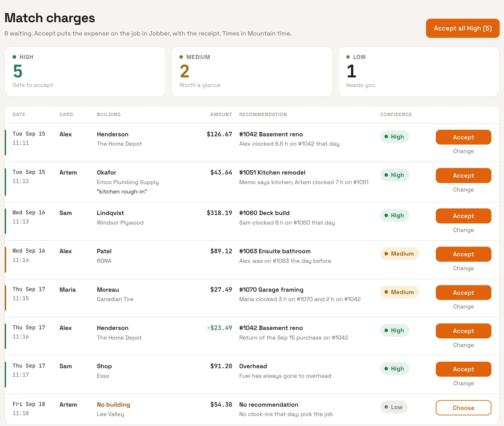Click the No recommendation text
The height and width of the screenshot is (426, 504).
[269, 404]
